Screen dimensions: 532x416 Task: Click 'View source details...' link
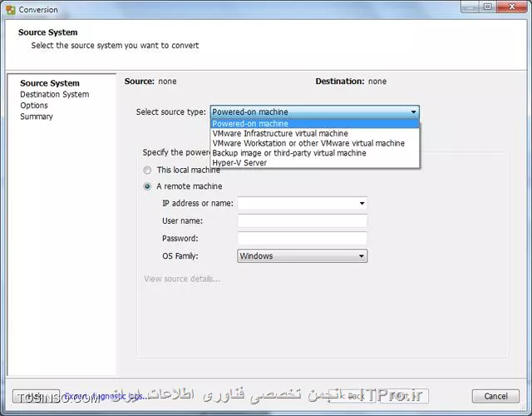182,280
